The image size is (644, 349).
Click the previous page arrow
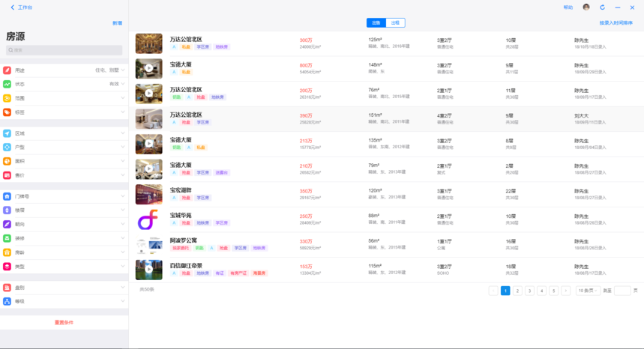click(493, 291)
